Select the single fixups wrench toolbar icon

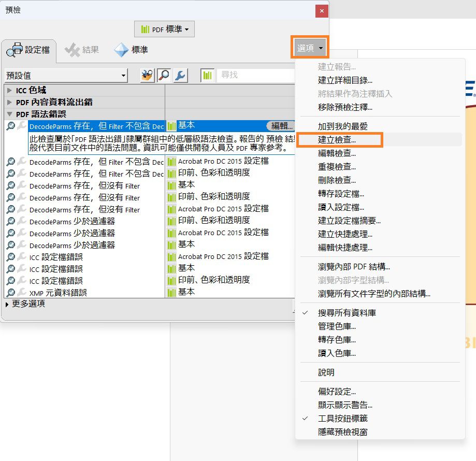point(180,75)
